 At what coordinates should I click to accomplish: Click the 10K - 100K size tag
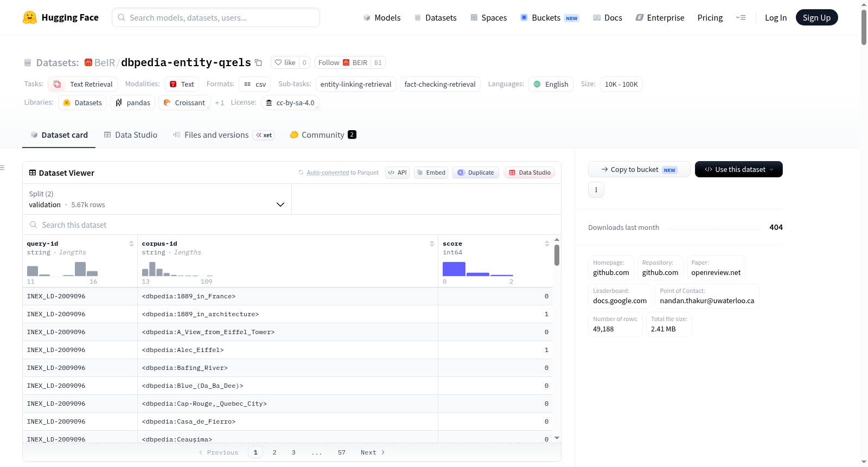pyautogui.click(x=621, y=84)
